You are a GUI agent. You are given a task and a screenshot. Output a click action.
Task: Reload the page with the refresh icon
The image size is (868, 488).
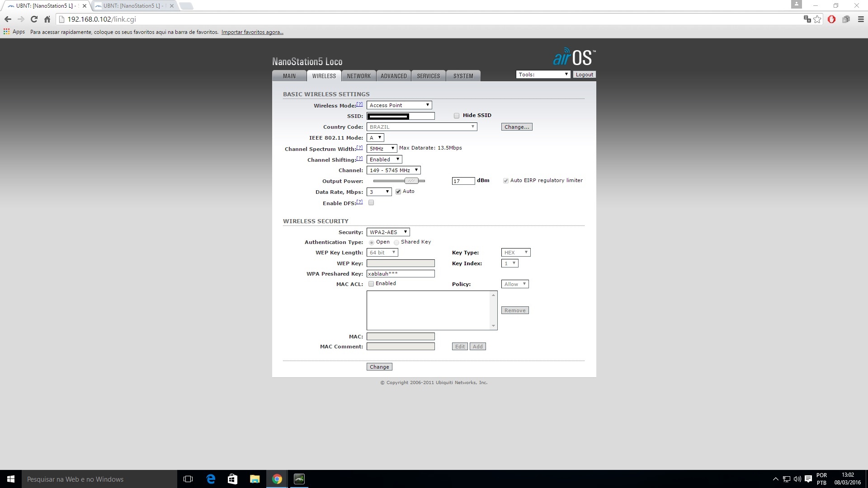click(x=34, y=19)
